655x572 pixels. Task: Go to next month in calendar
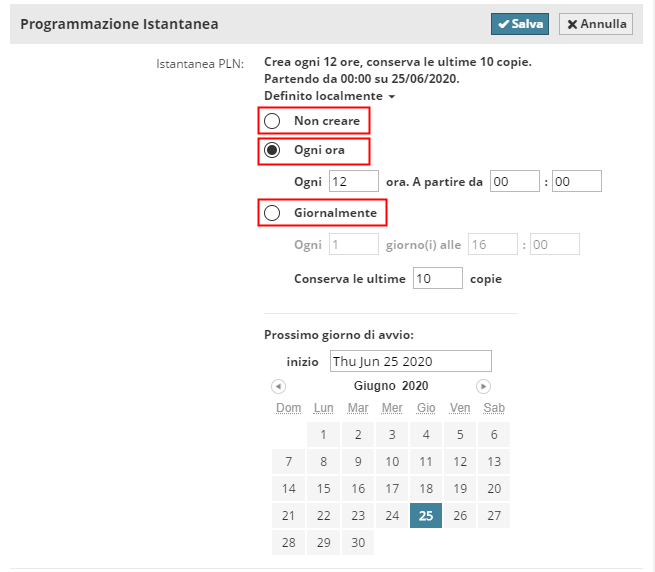483,386
